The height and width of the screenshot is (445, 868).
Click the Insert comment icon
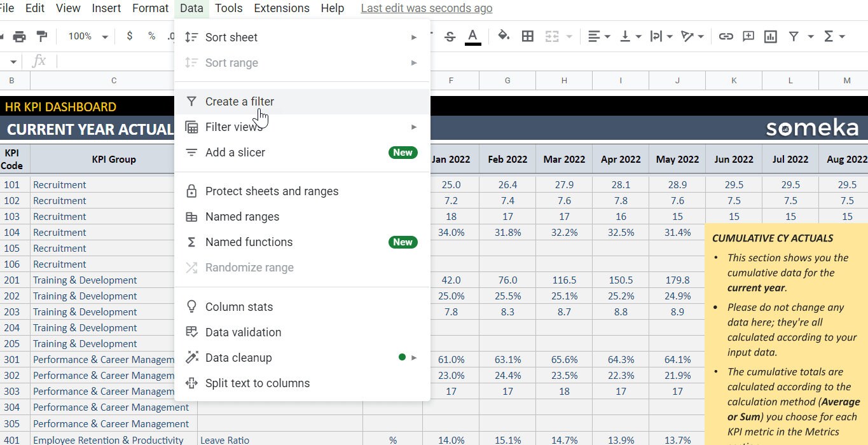(x=748, y=36)
